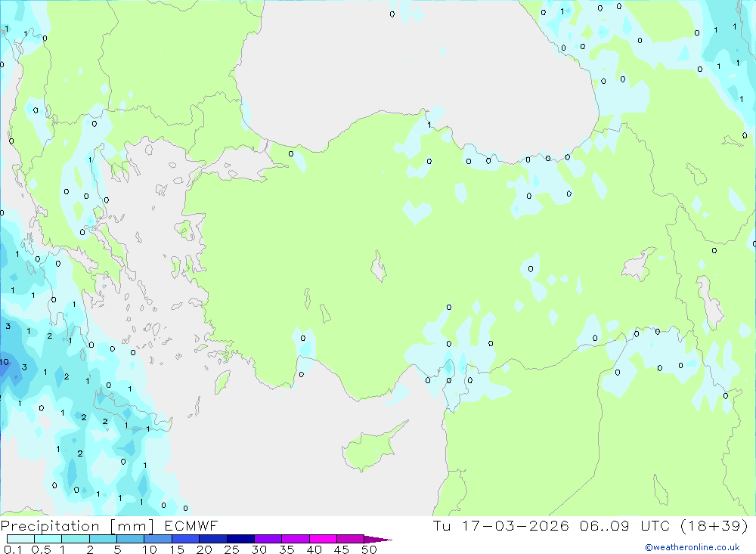The width and height of the screenshot is (756, 554).
Task: Click the '45' legend scale label
Action: tap(342, 549)
